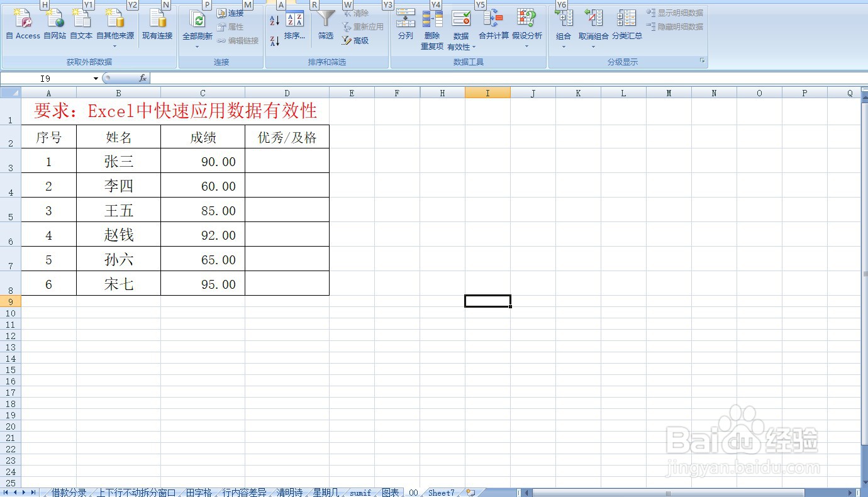Screen dimensions: 868x497
Task: Click Text to Columns (分列)
Action: point(406,25)
